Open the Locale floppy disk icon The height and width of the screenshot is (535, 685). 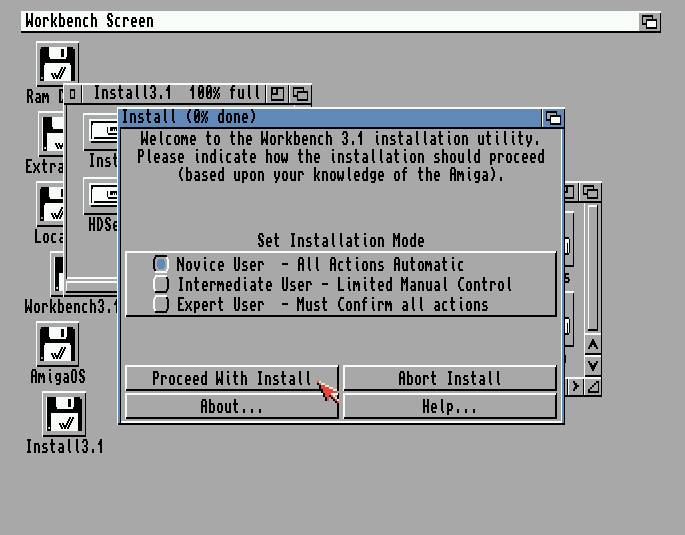[x=50, y=205]
